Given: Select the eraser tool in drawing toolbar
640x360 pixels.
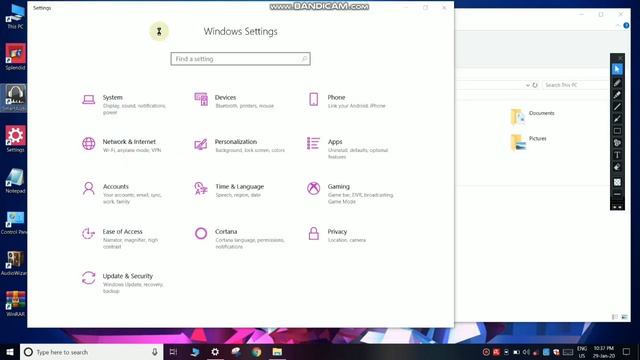Looking at the screenshot, I should pyautogui.click(x=617, y=167).
